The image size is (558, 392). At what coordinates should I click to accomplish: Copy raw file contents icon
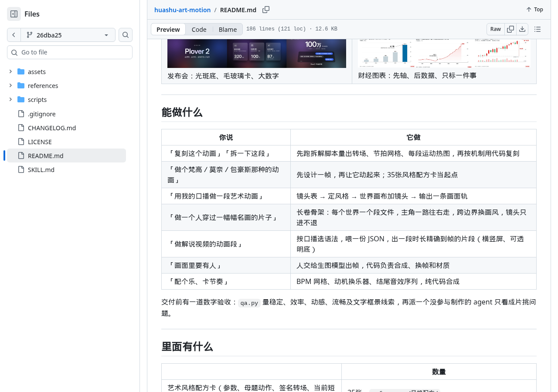tap(510, 29)
